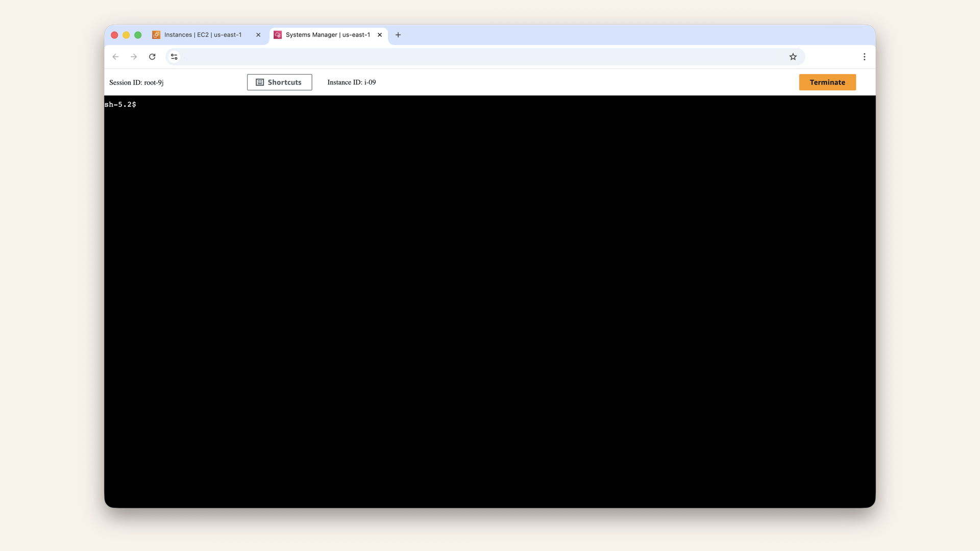Click the Systems Manager favicon on the active tab
The width and height of the screenshot is (980, 551).
tap(278, 35)
